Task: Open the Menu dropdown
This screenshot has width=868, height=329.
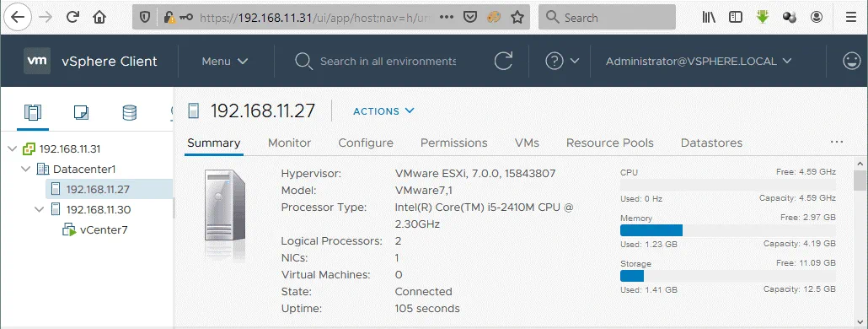Action: [225, 61]
